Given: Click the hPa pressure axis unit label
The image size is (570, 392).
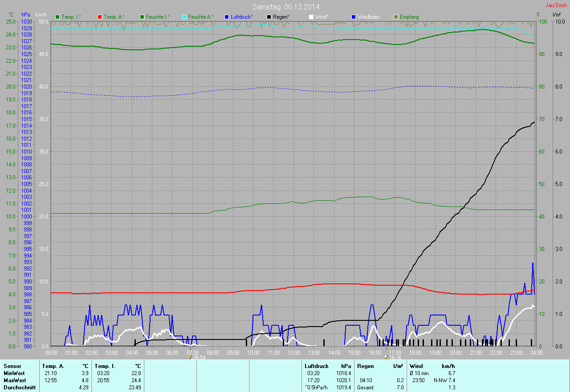Looking at the screenshot, I should pos(25,15).
